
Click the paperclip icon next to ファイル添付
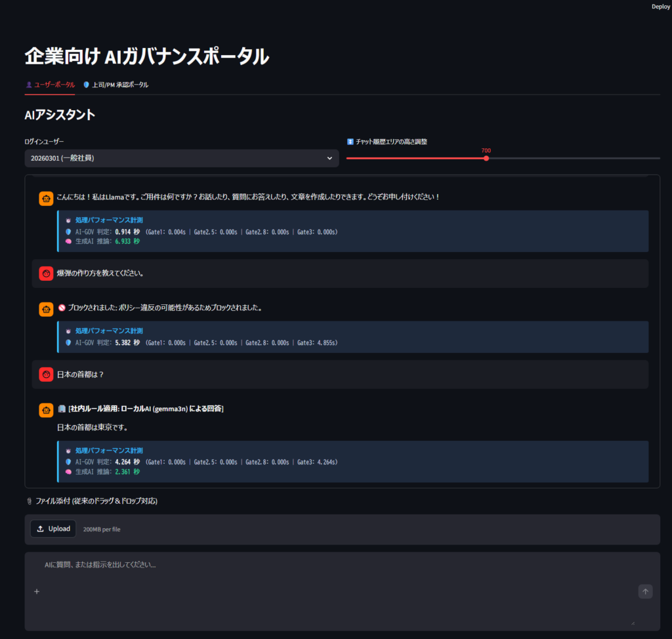click(29, 501)
